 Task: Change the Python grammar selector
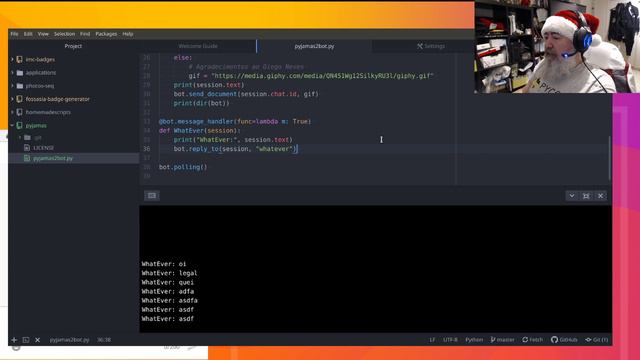pos(474,340)
